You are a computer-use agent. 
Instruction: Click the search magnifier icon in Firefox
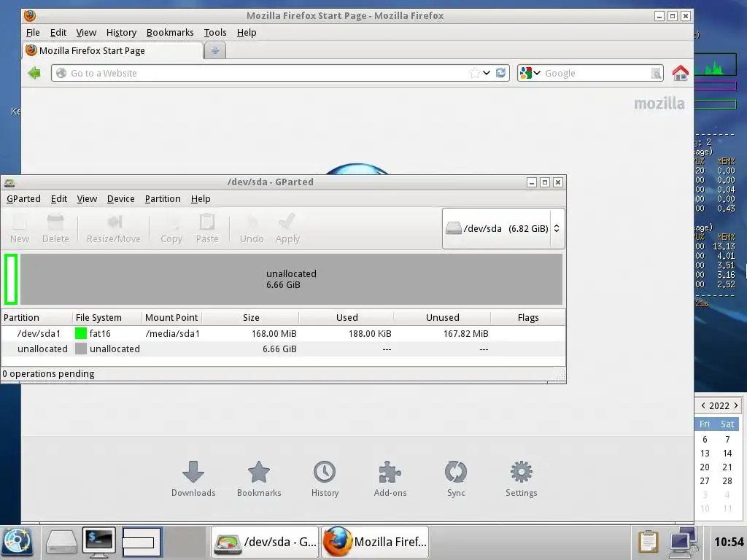(657, 74)
